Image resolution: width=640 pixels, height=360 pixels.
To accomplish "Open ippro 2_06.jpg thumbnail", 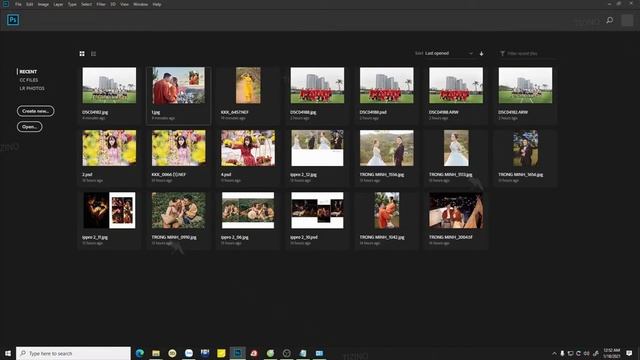I will 248,210.
